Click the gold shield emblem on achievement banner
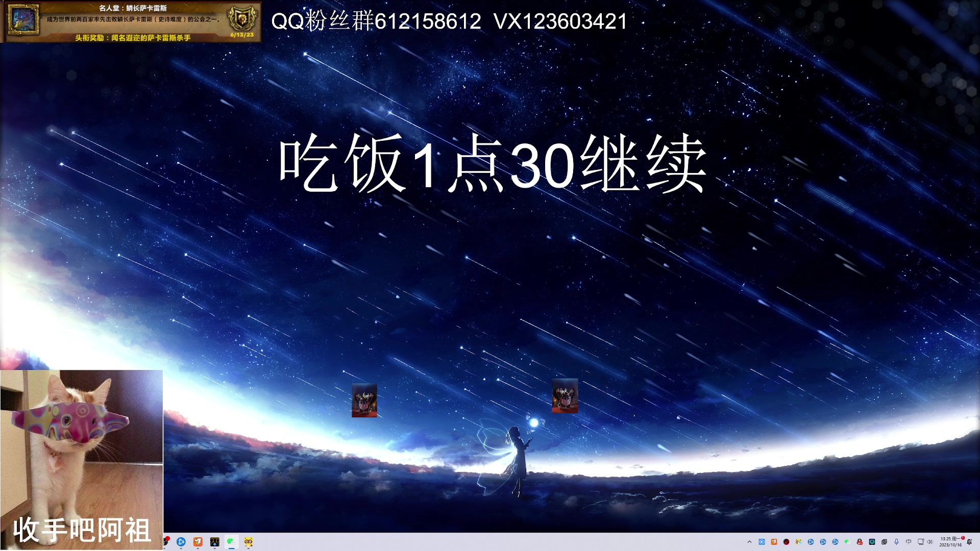This screenshot has width=980, height=551. click(x=241, y=18)
